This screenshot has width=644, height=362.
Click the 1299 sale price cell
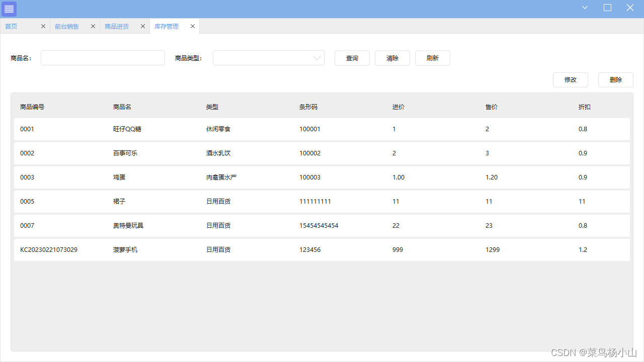493,250
